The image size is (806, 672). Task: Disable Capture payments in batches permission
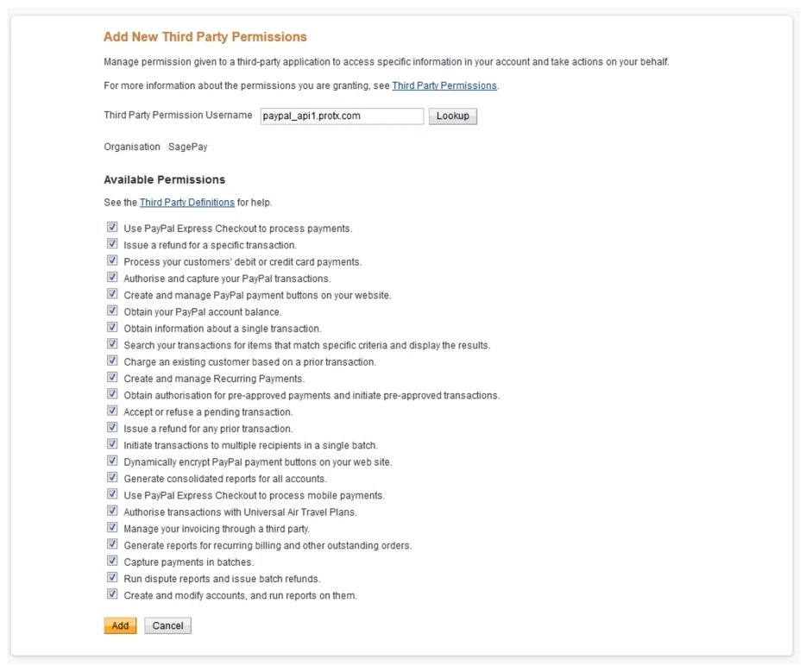112,560
